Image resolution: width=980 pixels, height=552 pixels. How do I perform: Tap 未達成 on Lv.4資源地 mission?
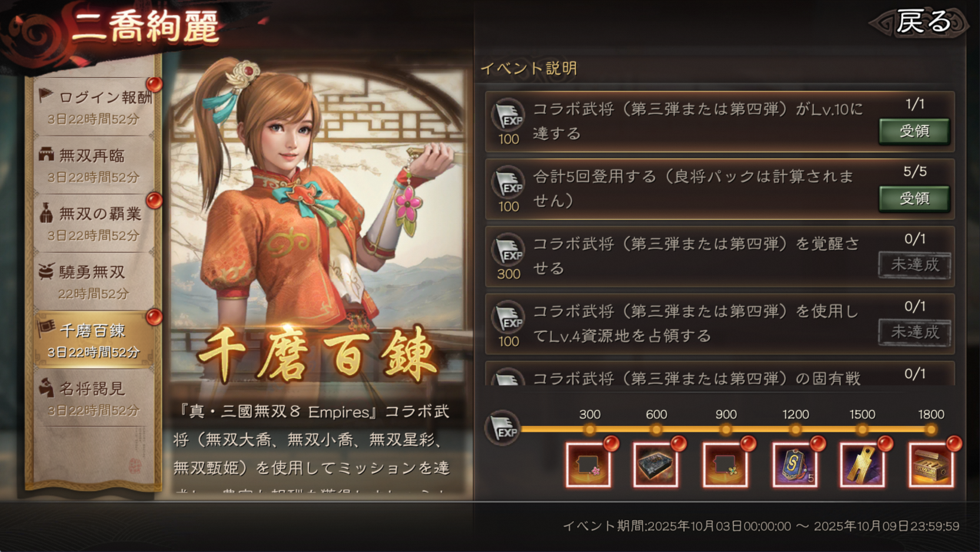click(x=914, y=332)
